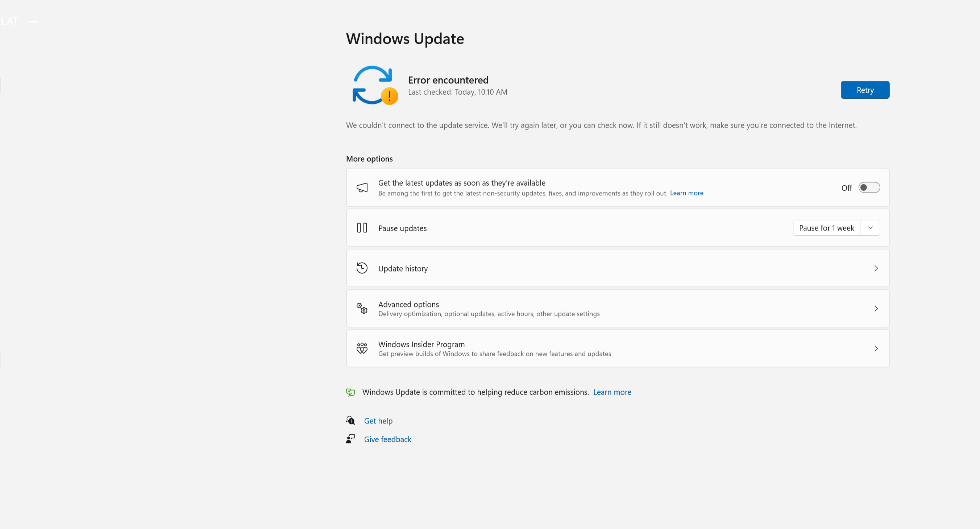
Task: Click the Off label next to toggle
Action: 847,188
